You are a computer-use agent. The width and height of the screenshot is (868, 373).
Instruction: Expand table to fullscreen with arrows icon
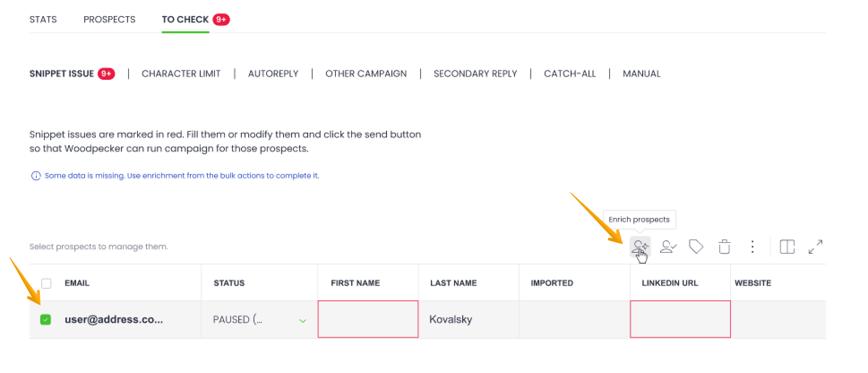[815, 247]
